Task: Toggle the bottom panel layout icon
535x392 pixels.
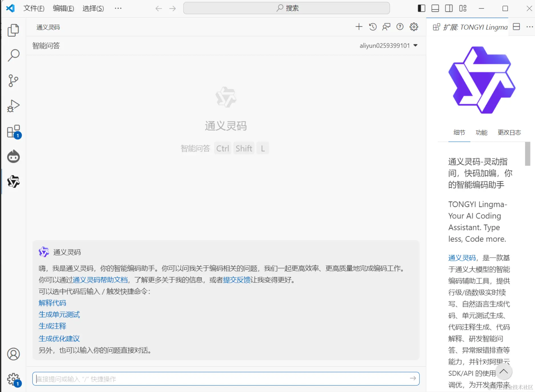Action: [x=435, y=8]
